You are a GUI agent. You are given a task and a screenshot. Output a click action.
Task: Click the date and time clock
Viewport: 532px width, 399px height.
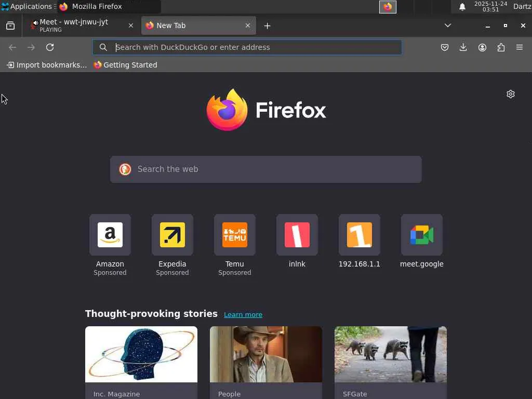[x=490, y=6]
